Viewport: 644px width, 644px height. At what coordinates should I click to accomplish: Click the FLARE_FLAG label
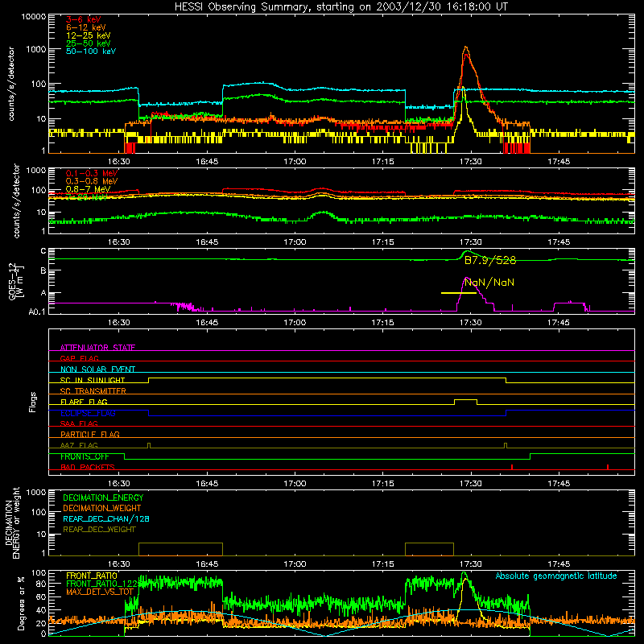(84, 402)
